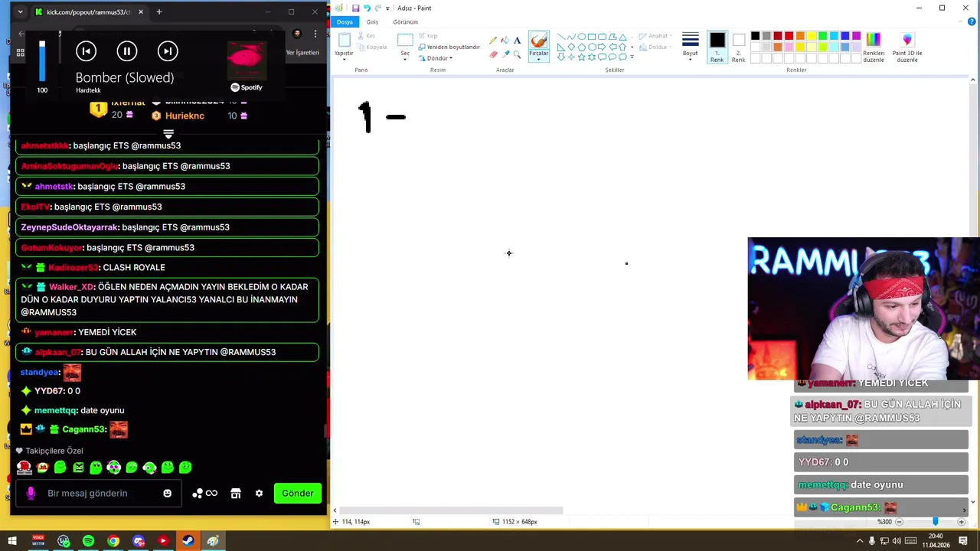Expand the Seç selection dropdown
Screen dimensions: 980x551
(x=405, y=59)
